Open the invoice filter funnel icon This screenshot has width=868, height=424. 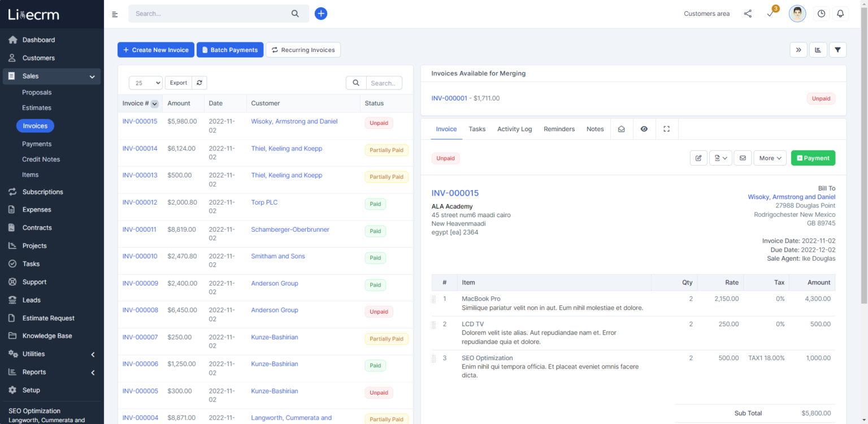coord(837,50)
